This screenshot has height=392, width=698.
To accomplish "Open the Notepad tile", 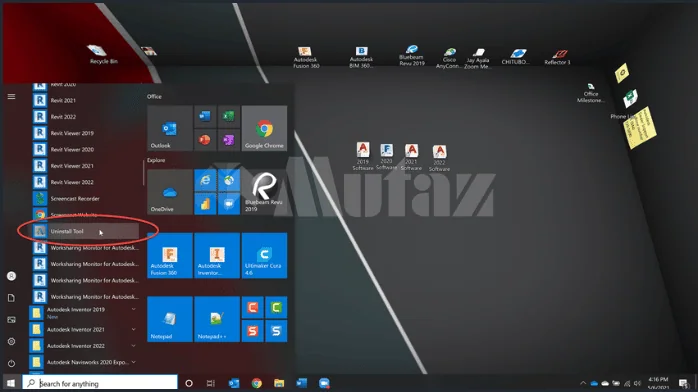I will point(170,319).
